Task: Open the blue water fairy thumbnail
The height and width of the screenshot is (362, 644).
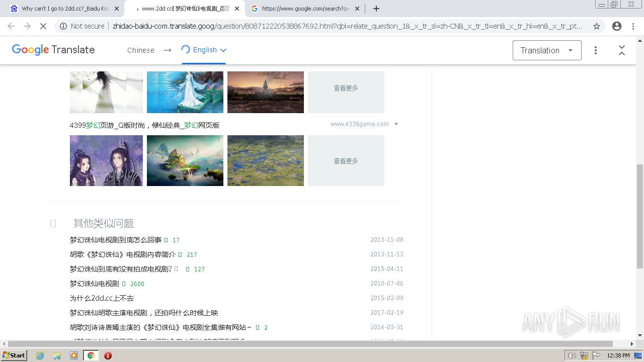Action: click(x=185, y=92)
